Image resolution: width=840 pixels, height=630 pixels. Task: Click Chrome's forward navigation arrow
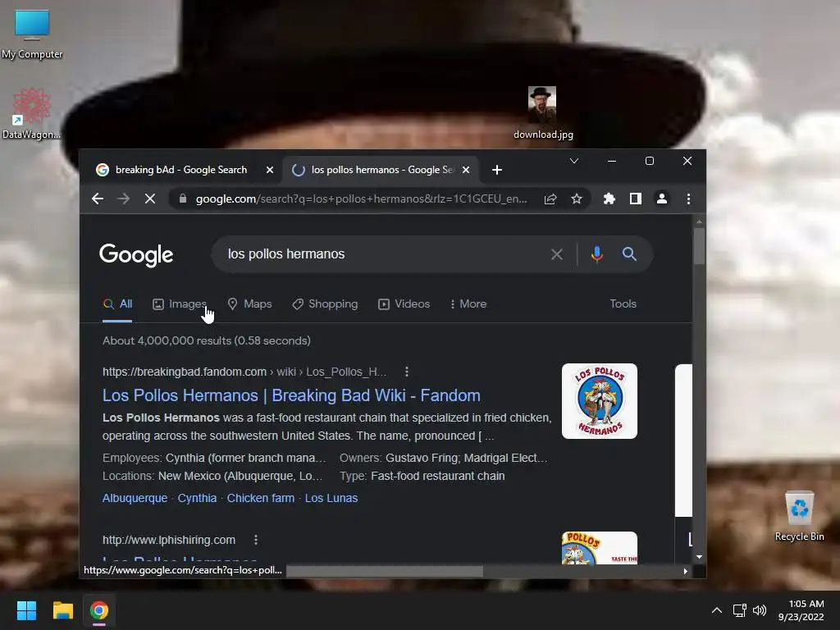coord(123,199)
